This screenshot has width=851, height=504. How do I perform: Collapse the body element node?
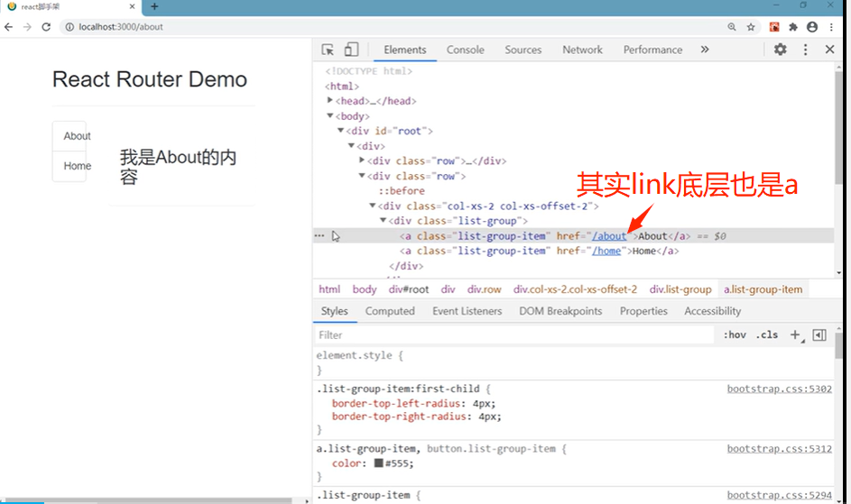tap(329, 115)
